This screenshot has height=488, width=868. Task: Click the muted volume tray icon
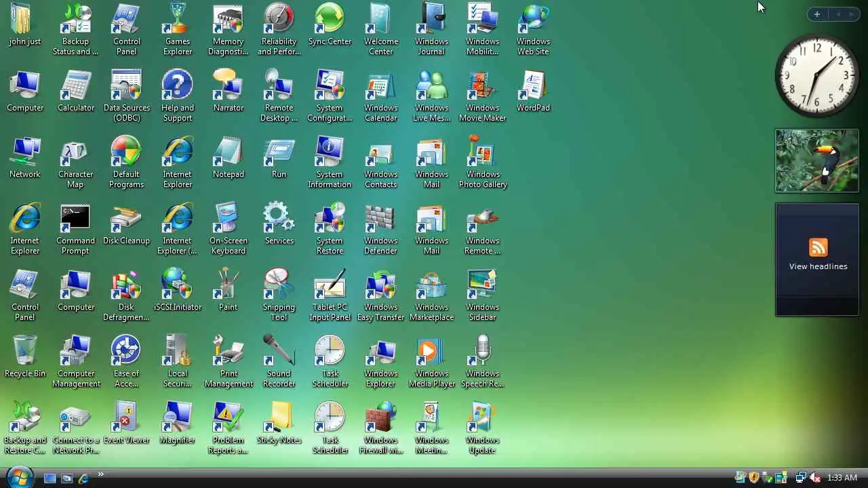[x=815, y=478]
